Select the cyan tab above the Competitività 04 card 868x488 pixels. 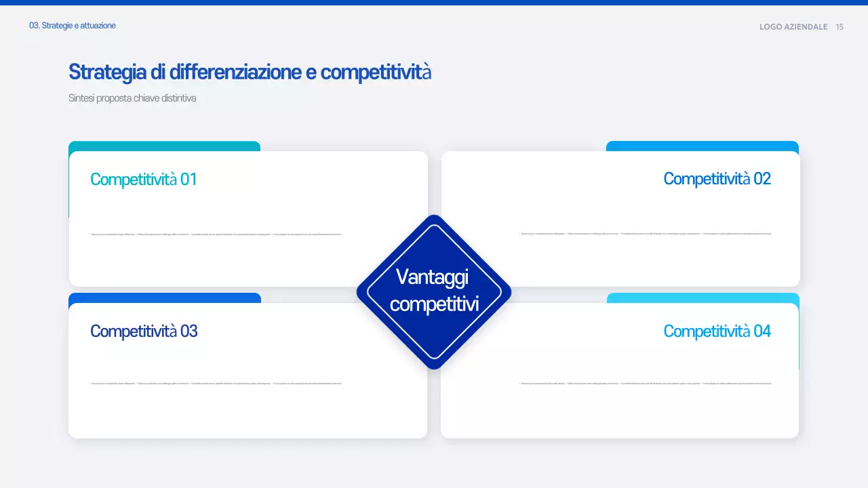tap(703, 298)
